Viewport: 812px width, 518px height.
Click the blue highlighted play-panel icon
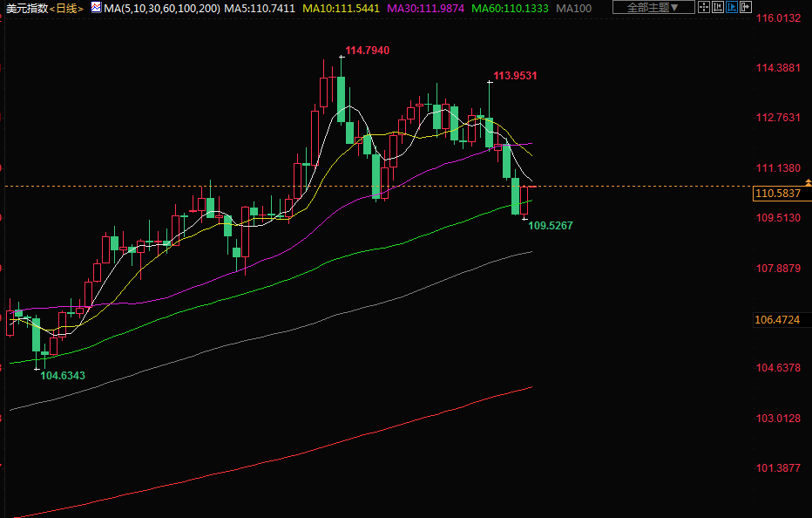[x=732, y=8]
